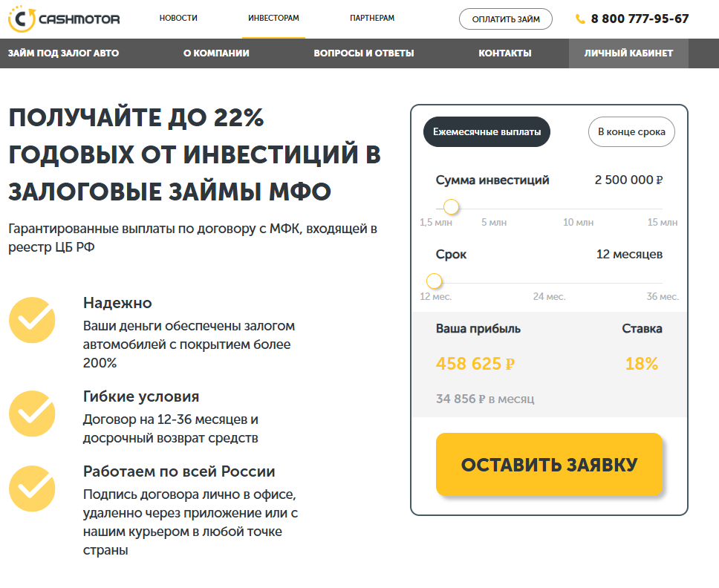Select the Срок slider knob
The height and width of the screenshot is (588, 719).
pyautogui.click(x=435, y=281)
